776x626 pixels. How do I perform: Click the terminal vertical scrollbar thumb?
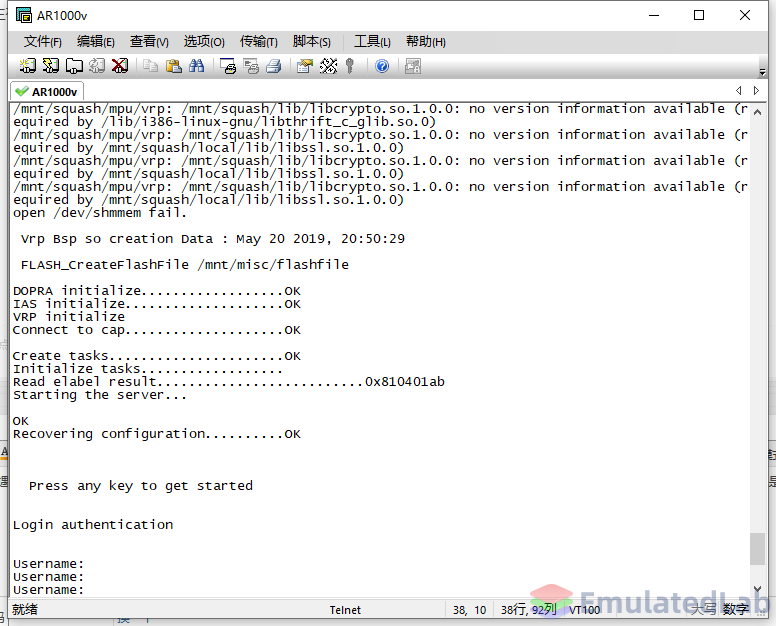tap(757, 549)
